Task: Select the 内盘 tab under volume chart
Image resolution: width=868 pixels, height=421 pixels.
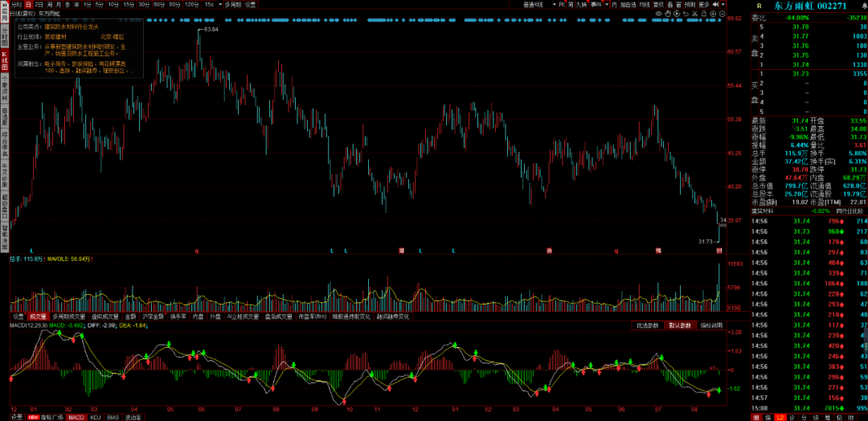Action: [x=199, y=317]
